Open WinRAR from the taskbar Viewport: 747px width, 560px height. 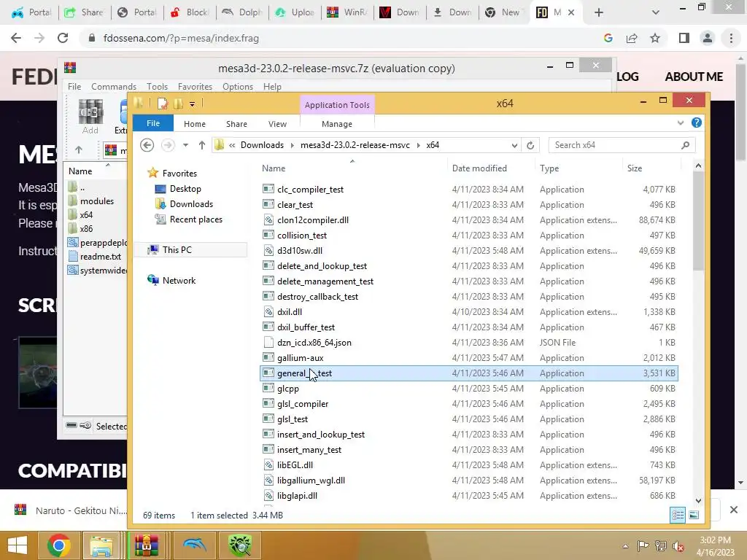pyautogui.click(x=146, y=545)
